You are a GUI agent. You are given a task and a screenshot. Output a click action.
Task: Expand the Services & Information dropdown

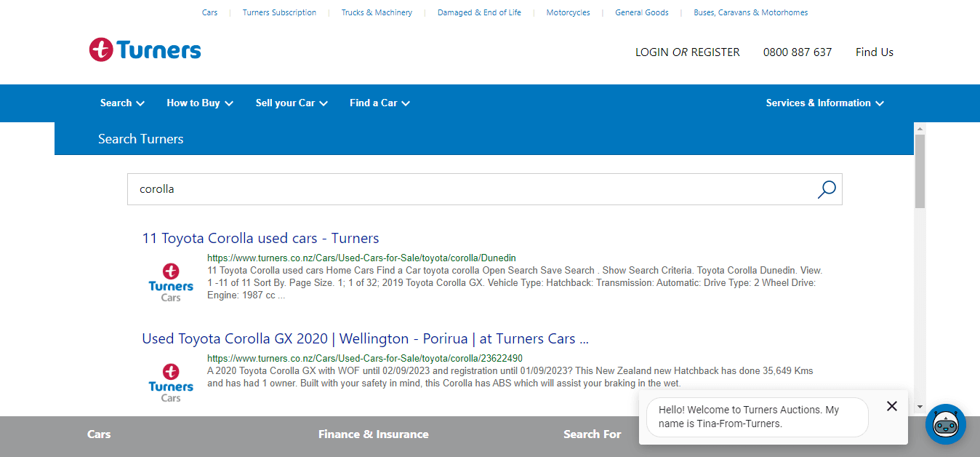(824, 103)
